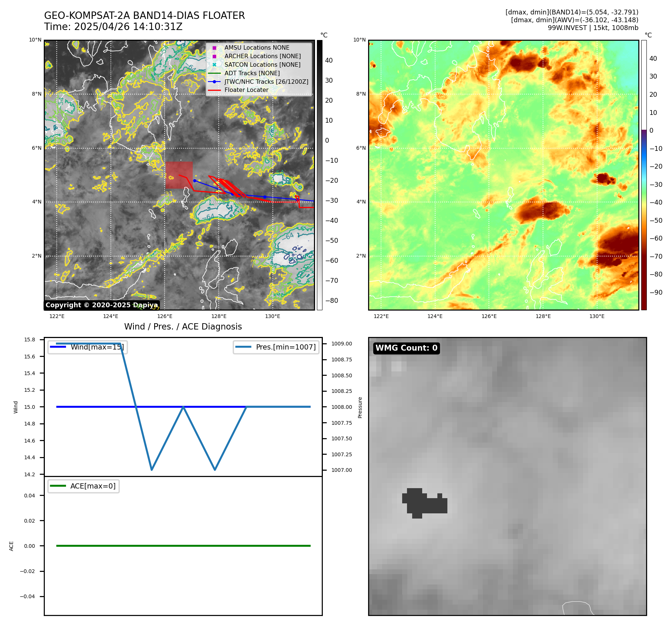This screenshot has width=672, height=629.
Task: Click the magenta ARCHER Locations legend marker
Action: (x=214, y=56)
